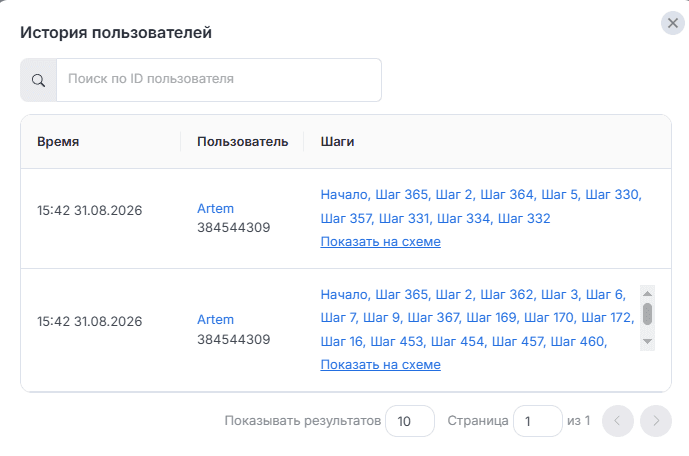Click the page number field showing 1

(537, 421)
